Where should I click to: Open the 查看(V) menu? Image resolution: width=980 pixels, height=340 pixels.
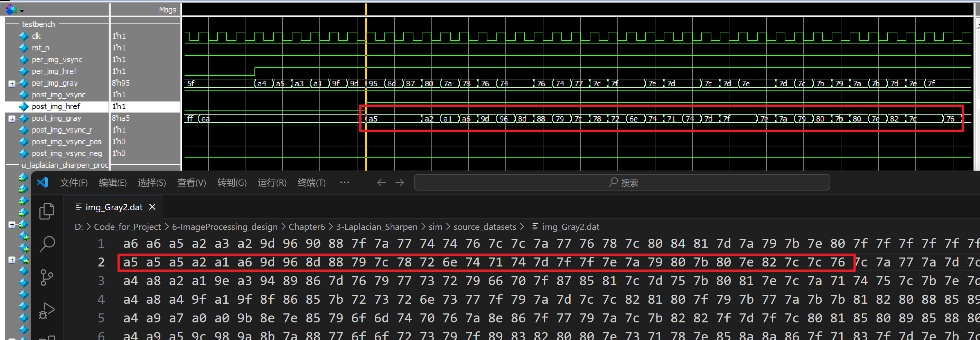pyautogui.click(x=192, y=183)
